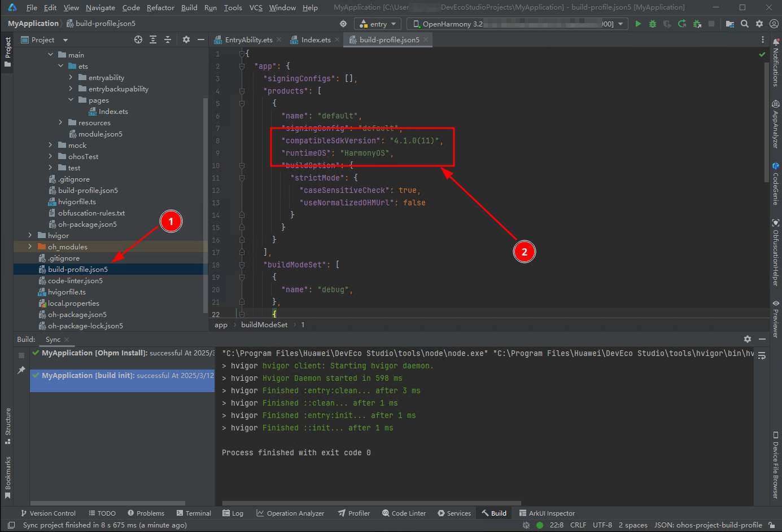Viewport: 782px width, 532px height.
Task: Collapse the pages folder
Action: [x=71, y=100]
